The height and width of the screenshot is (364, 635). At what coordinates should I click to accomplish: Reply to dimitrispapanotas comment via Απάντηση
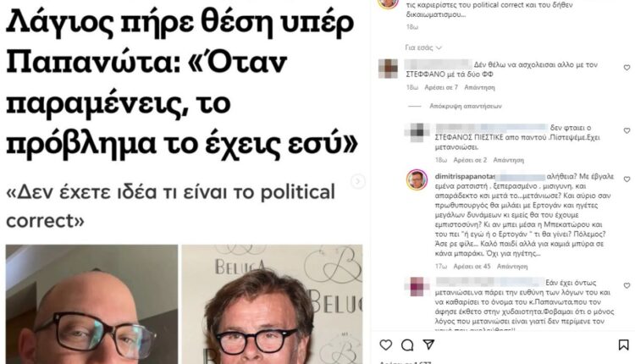pos(512,267)
